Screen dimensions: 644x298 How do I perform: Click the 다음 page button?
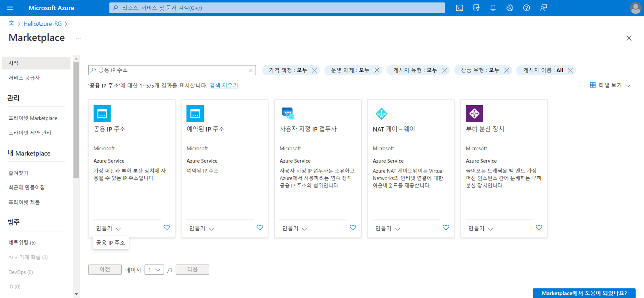click(193, 269)
